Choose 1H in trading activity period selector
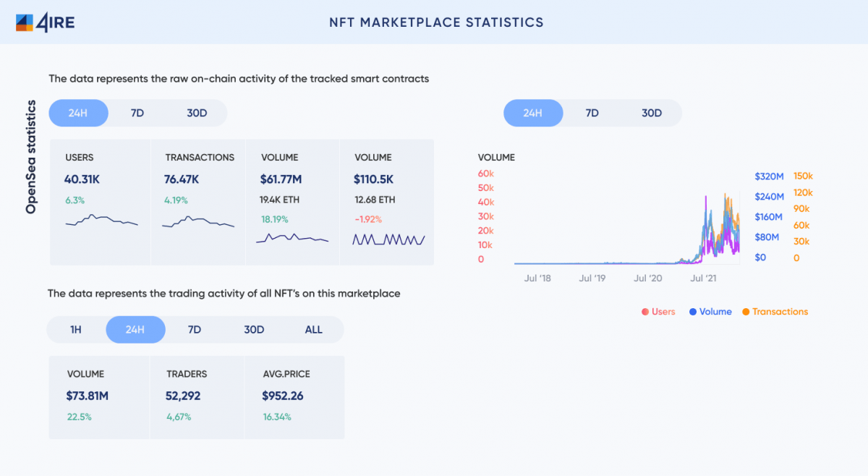 point(76,330)
